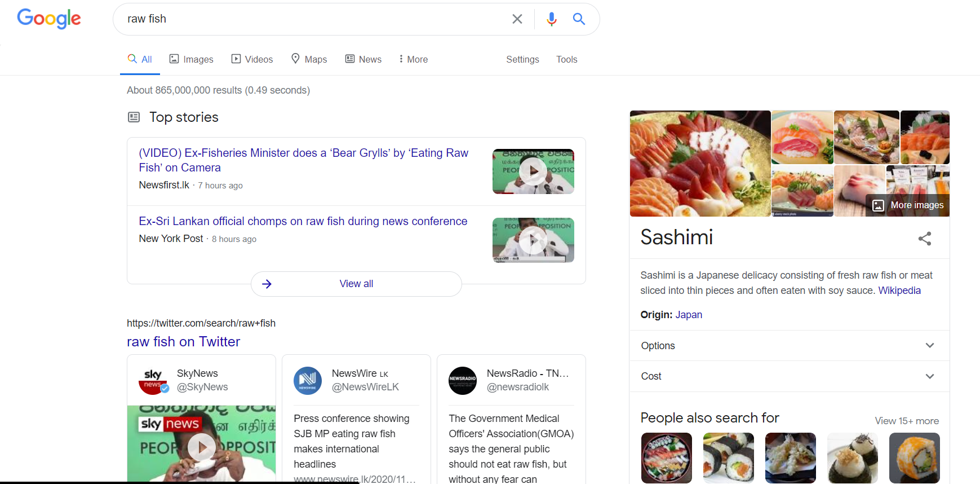This screenshot has height=484, width=980.
Task: Play the Newsfirst.lk video thumbnail
Action: (533, 171)
